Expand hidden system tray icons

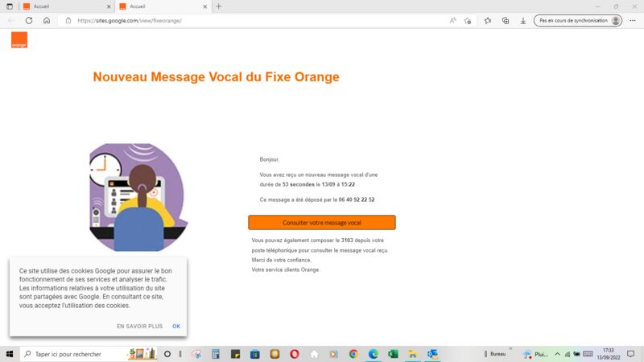(x=557, y=354)
